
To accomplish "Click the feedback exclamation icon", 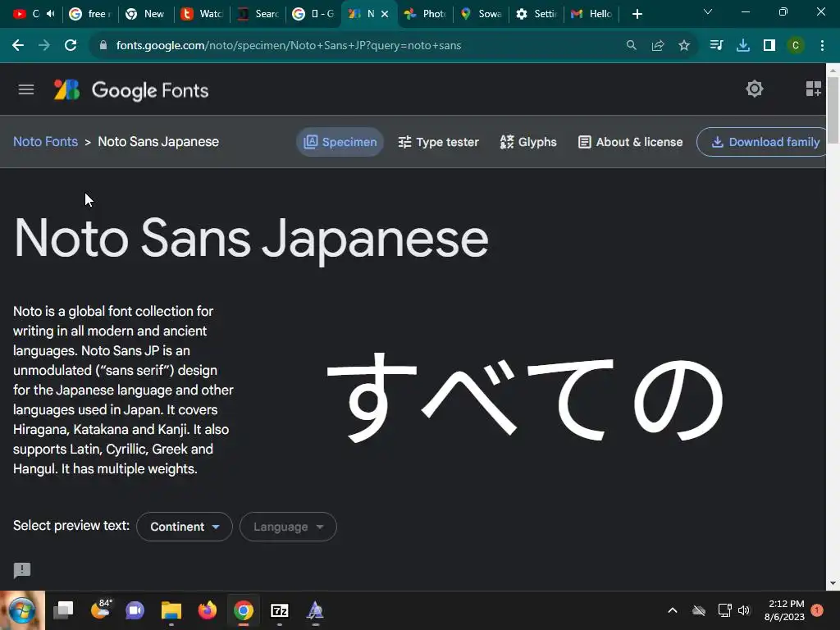I will pos(22,571).
